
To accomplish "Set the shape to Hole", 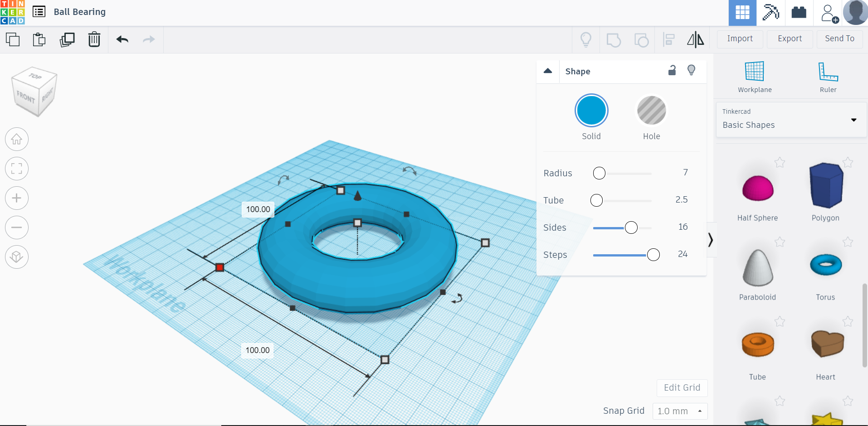I will (x=652, y=111).
